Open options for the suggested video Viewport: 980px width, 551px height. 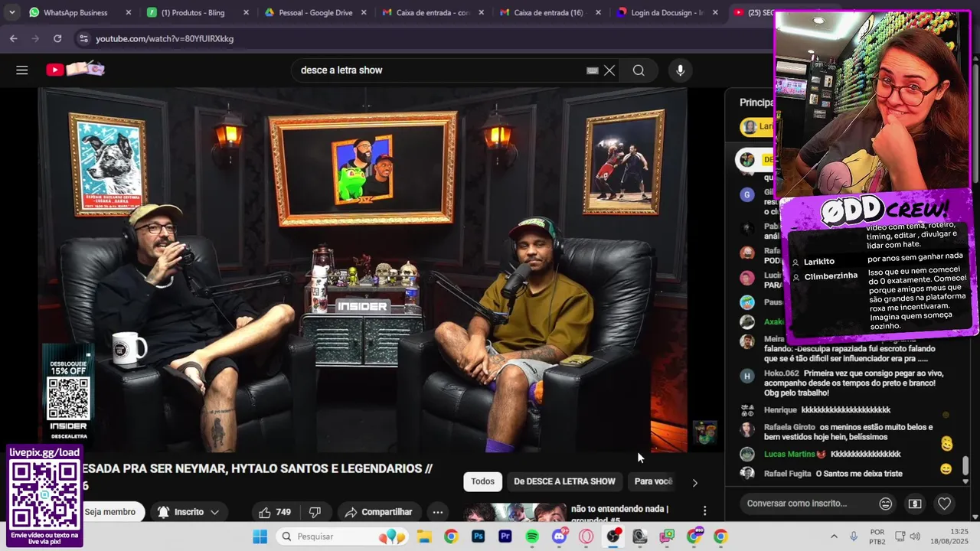coord(704,510)
